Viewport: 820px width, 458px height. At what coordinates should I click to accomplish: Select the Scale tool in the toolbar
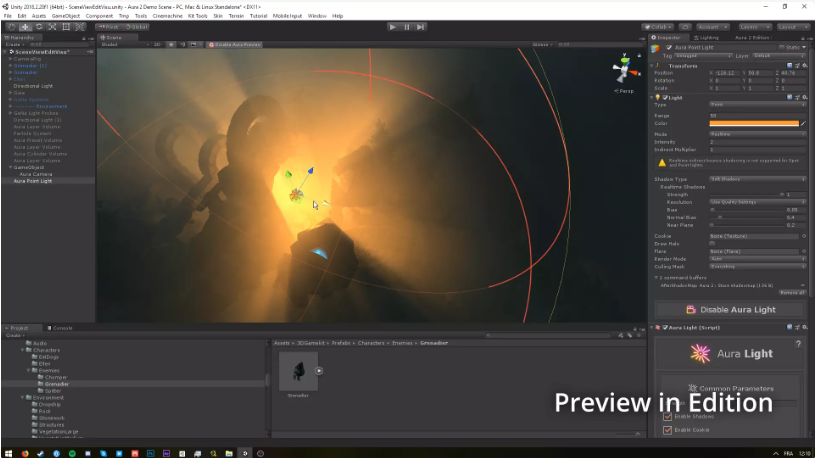(x=52, y=27)
